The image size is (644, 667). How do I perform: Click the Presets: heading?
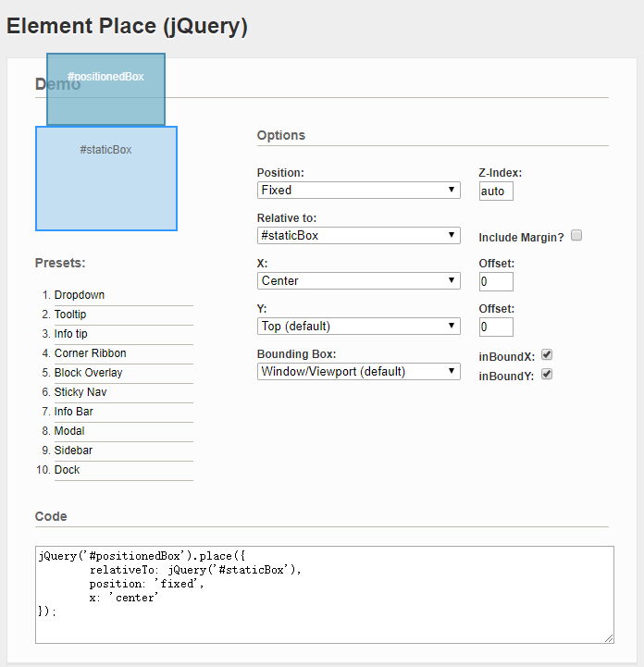click(x=60, y=263)
